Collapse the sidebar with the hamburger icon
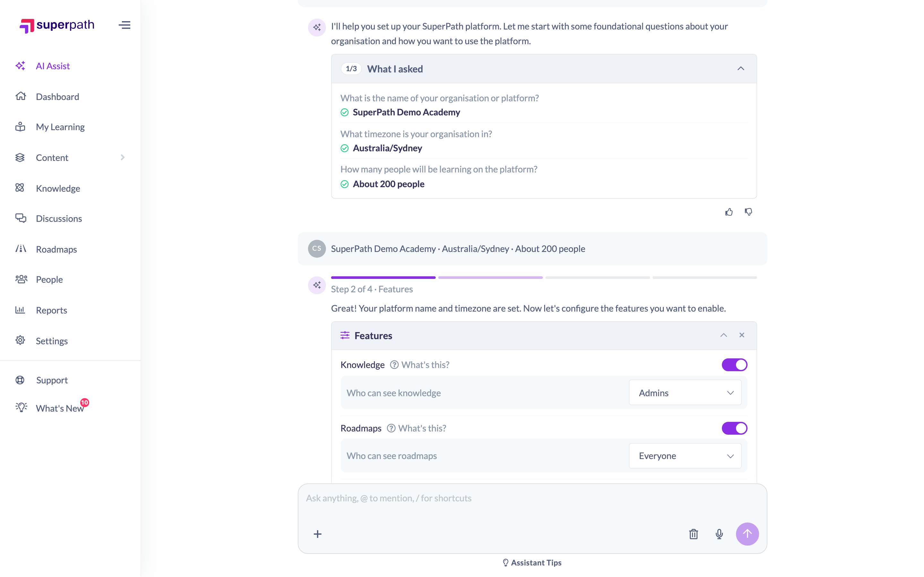 (x=124, y=25)
